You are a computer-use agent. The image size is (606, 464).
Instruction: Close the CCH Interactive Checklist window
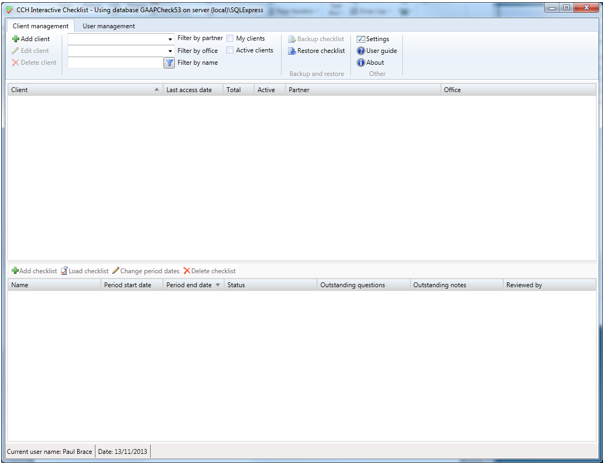(586, 8)
